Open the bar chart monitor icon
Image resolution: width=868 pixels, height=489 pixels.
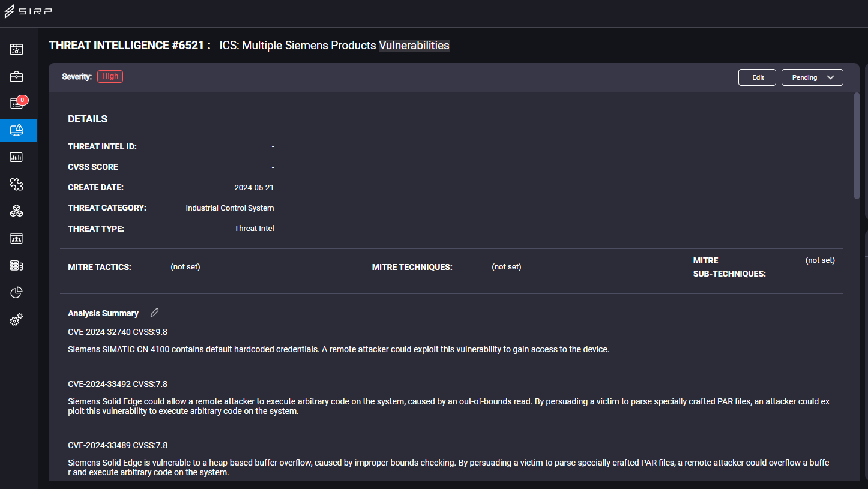16,157
